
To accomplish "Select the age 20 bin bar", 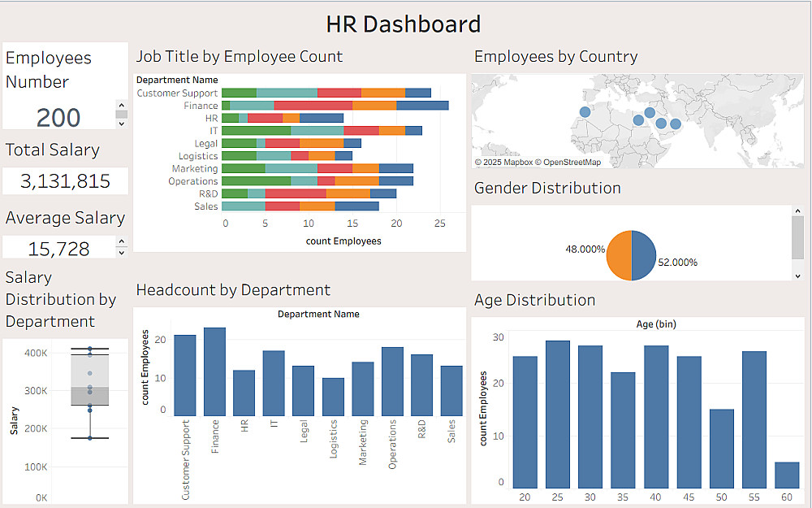I will [x=525, y=422].
